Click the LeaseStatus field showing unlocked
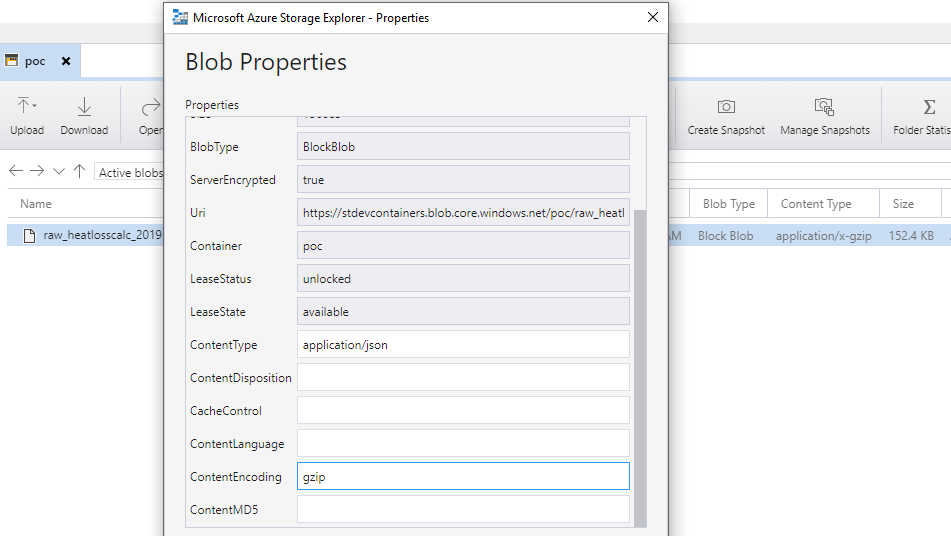The width and height of the screenshot is (951, 536). pyautogui.click(x=463, y=279)
